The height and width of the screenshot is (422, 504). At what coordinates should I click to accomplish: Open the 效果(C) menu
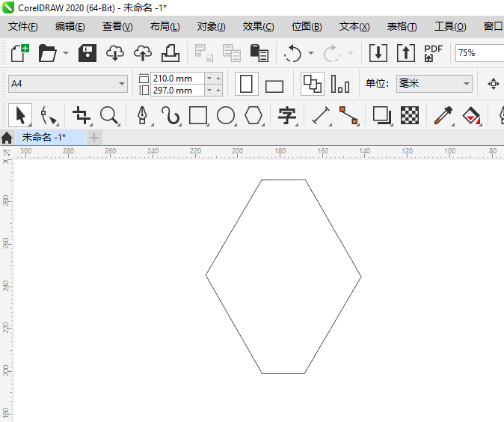258,26
